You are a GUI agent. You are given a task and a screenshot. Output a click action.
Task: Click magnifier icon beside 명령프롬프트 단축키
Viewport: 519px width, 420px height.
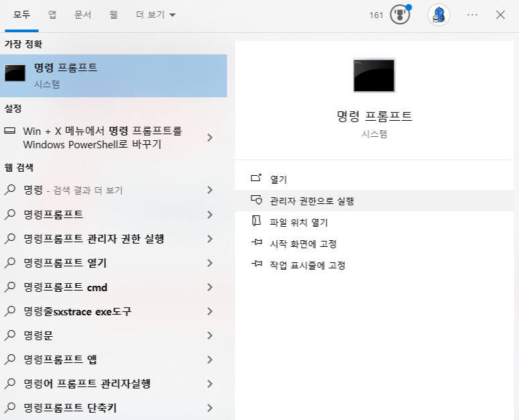coord(10,408)
